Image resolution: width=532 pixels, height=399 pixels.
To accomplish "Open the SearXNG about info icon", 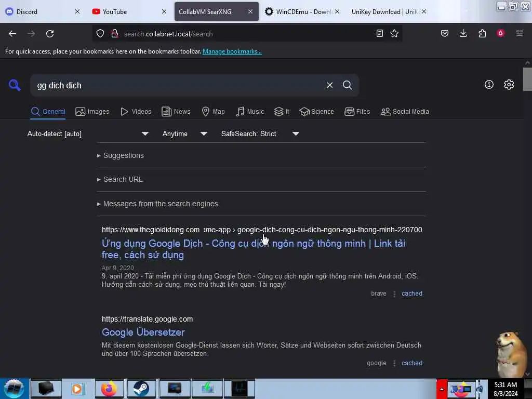I will (x=489, y=85).
